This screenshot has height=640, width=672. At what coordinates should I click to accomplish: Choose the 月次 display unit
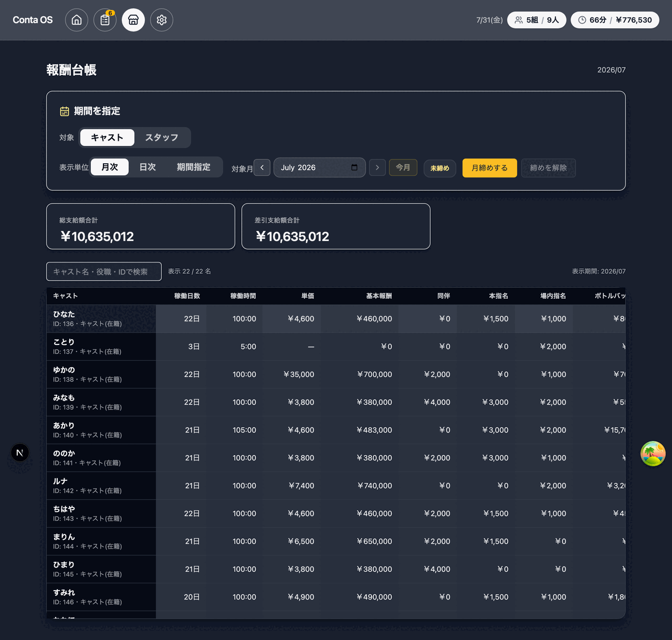click(110, 167)
